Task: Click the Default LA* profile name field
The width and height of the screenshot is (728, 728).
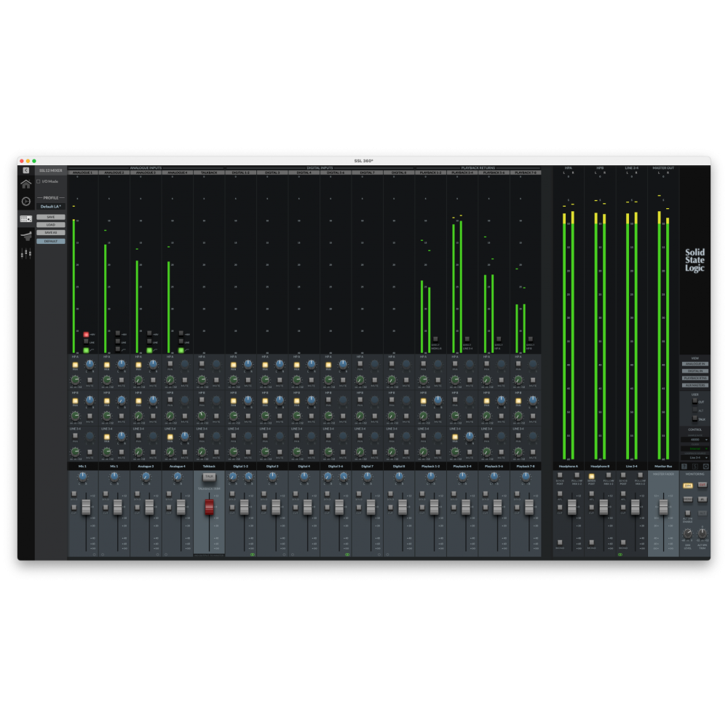Action: (x=51, y=207)
